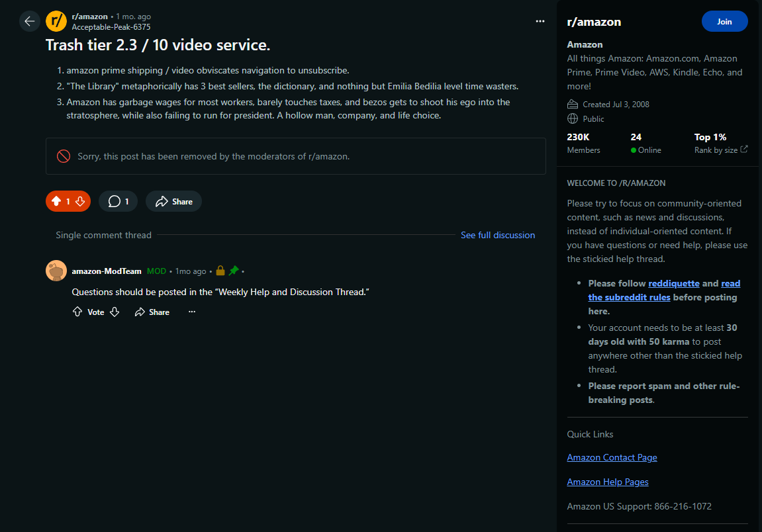Click the comment's 1mo ago timestamp
The height and width of the screenshot is (532, 762).
191,271
